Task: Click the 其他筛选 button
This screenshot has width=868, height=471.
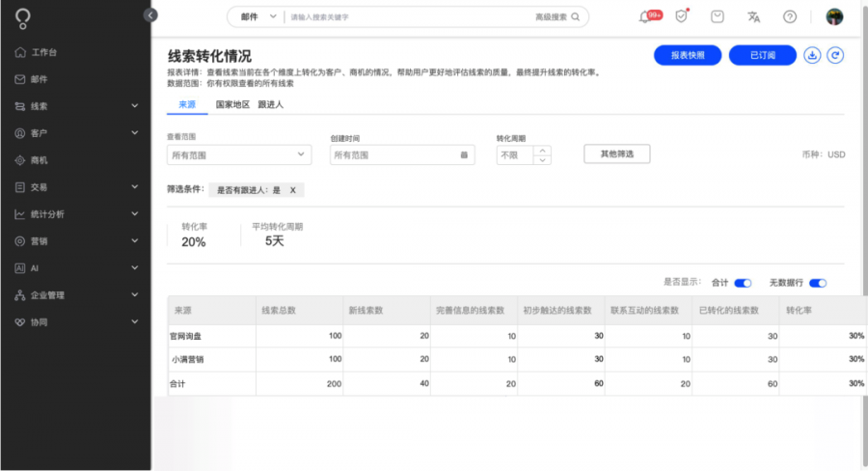Action: tap(617, 154)
